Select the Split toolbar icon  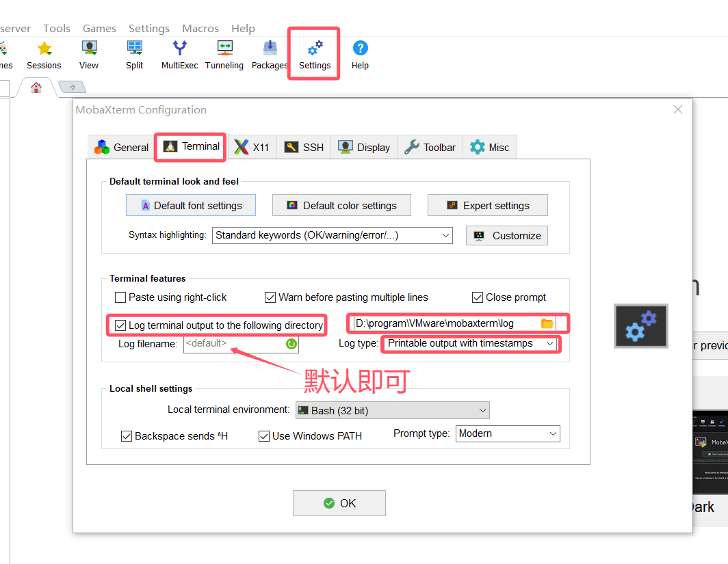pos(135,49)
